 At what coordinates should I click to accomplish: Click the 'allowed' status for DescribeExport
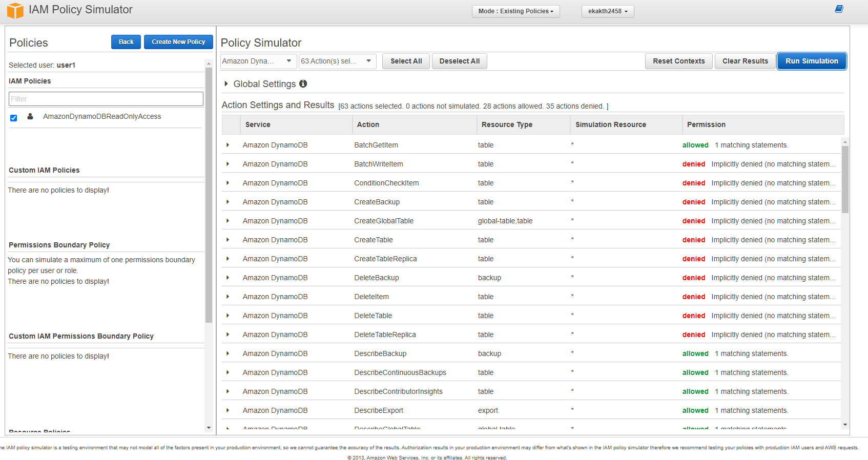pos(695,410)
